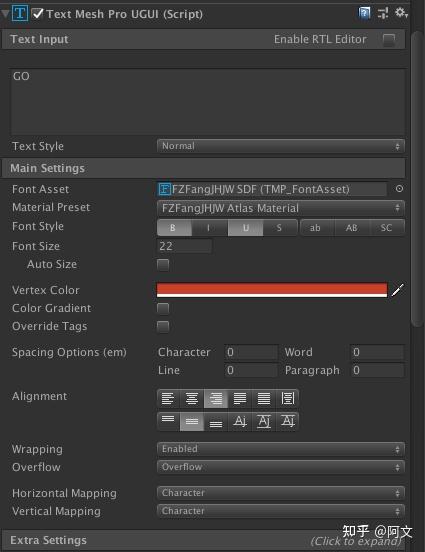Toggle Italic font style
This screenshot has width=425, height=552.
(210, 228)
